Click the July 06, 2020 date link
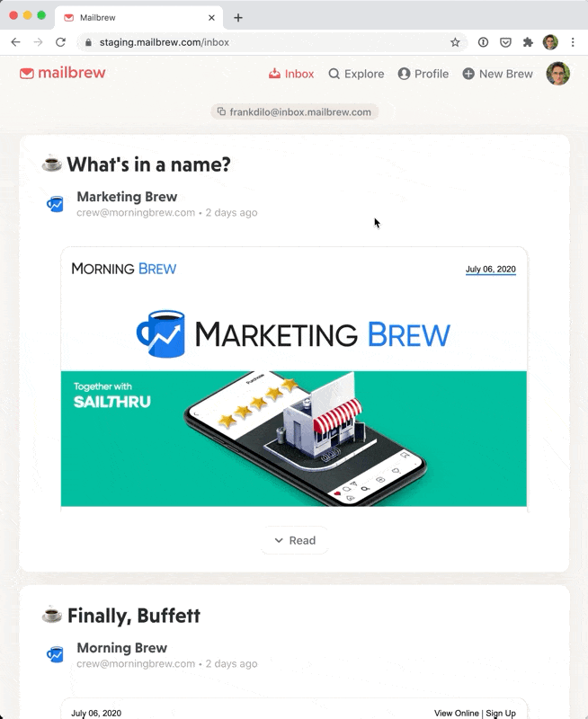The height and width of the screenshot is (719, 588). coord(491,269)
